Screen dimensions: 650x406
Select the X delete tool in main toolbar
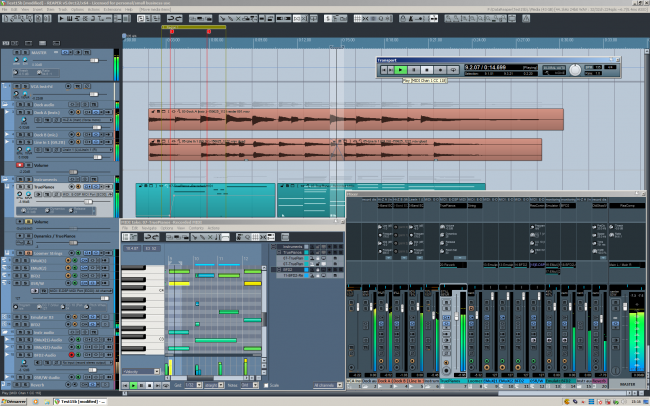click(x=238, y=19)
